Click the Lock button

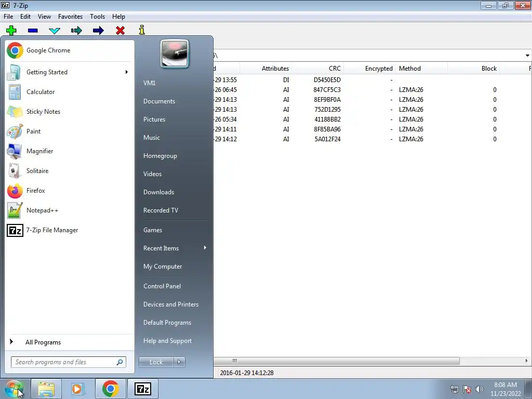(156, 362)
